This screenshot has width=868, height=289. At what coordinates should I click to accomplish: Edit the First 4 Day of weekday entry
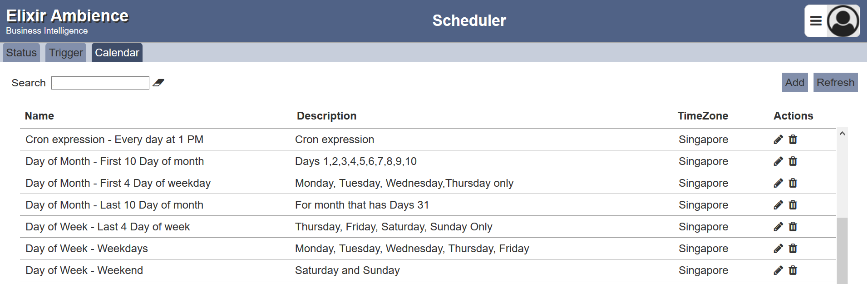[778, 183]
